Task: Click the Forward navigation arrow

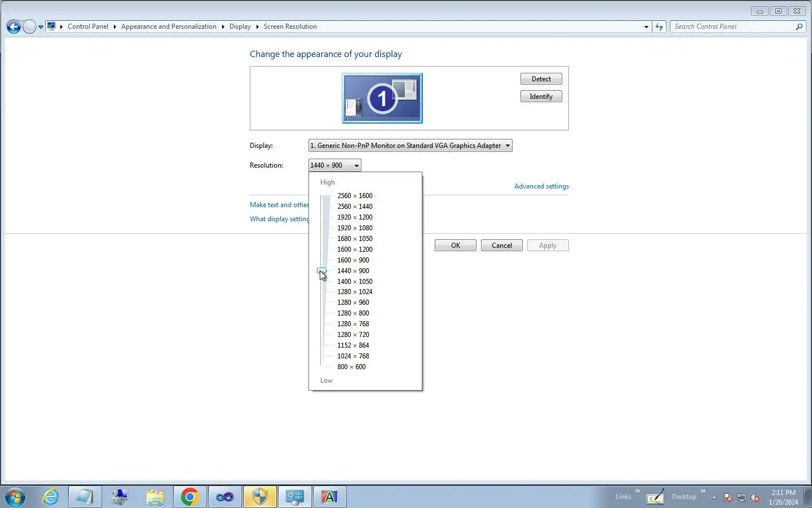Action: (x=29, y=27)
